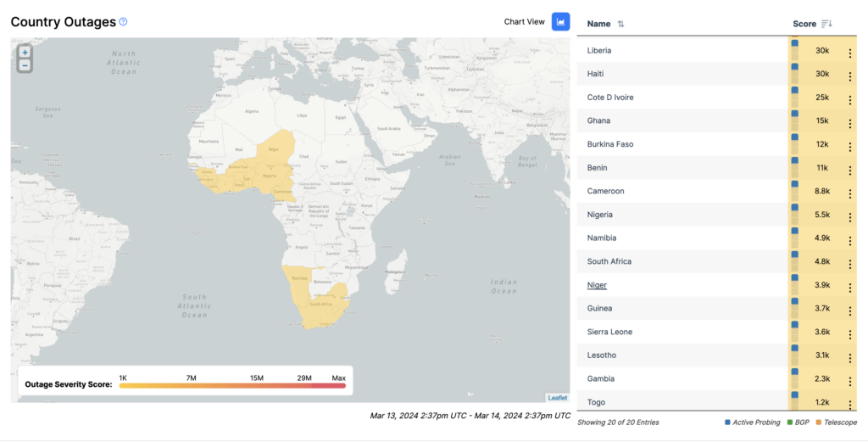
Task: Click the outage severity score gradient bar
Action: pyautogui.click(x=232, y=386)
